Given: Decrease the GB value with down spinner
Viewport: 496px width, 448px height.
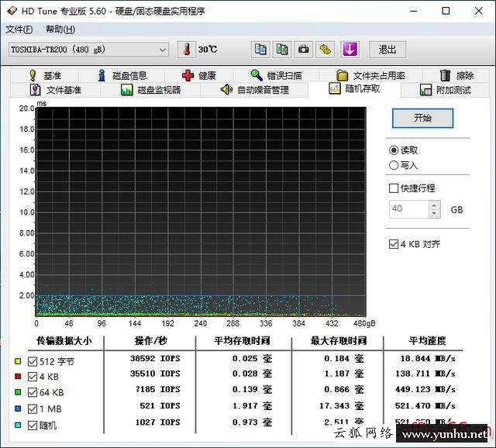Looking at the screenshot, I should (434, 213).
